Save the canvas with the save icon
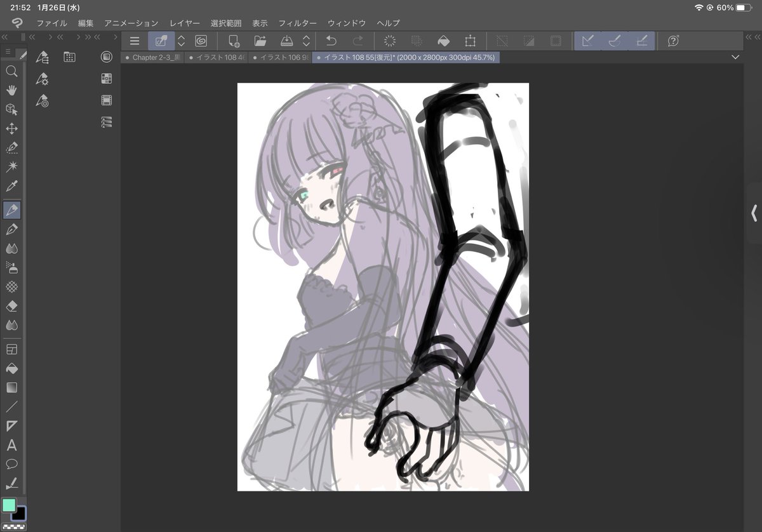The image size is (762, 532). 286,41
